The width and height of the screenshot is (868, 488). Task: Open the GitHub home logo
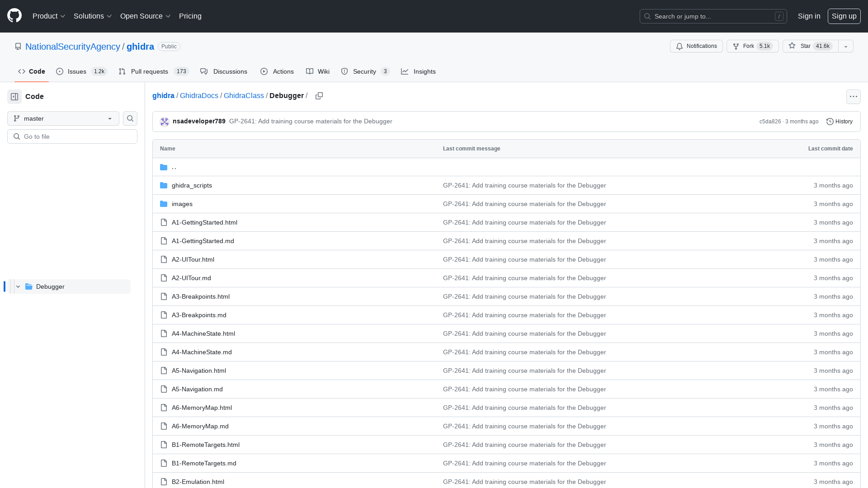[x=14, y=16]
